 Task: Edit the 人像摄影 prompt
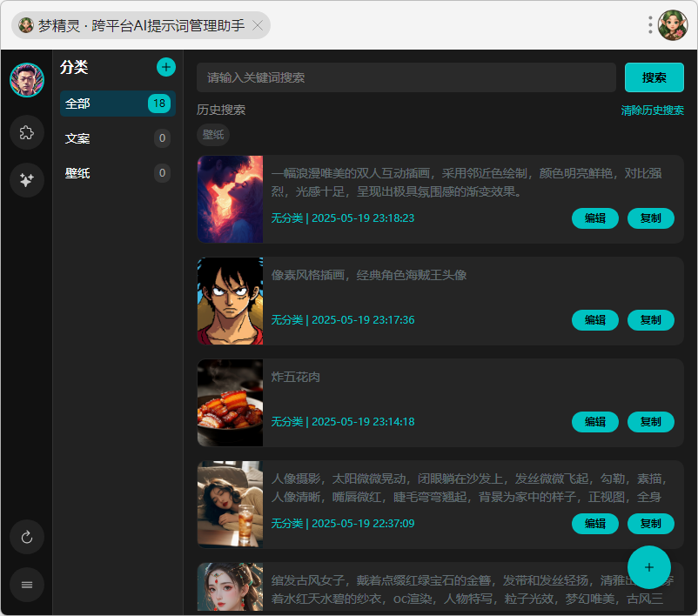pos(595,524)
